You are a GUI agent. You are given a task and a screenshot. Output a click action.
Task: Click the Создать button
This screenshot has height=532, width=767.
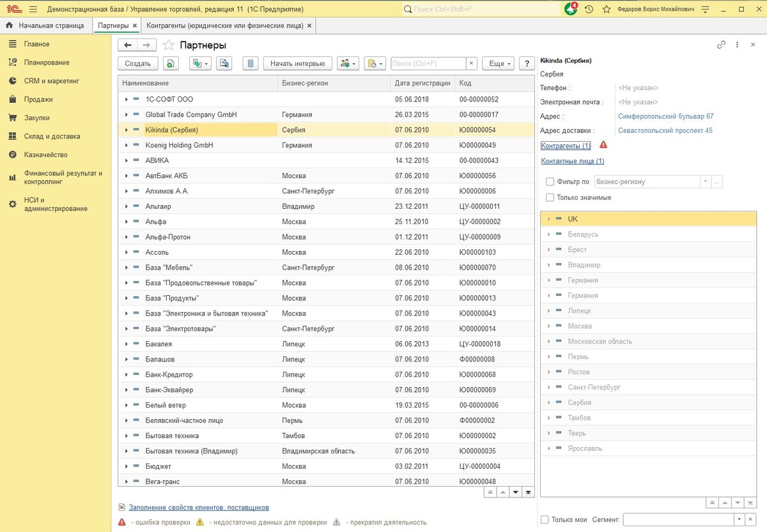click(137, 63)
